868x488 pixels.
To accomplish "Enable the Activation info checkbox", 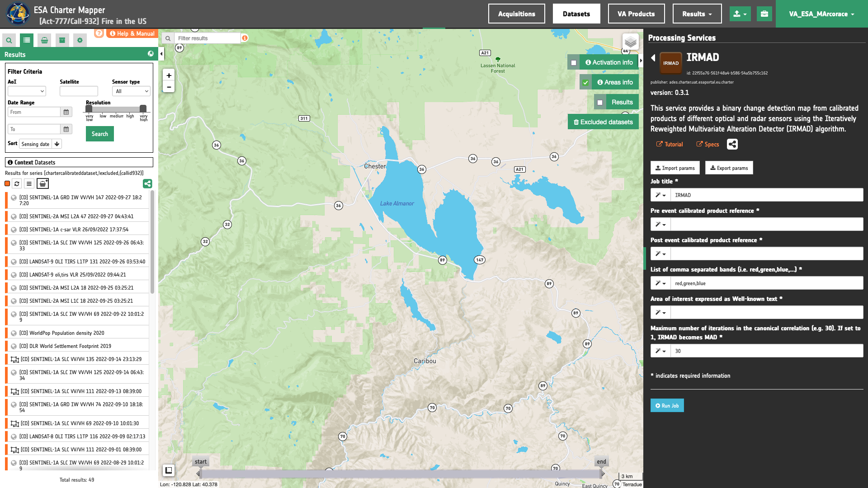I will (x=574, y=63).
